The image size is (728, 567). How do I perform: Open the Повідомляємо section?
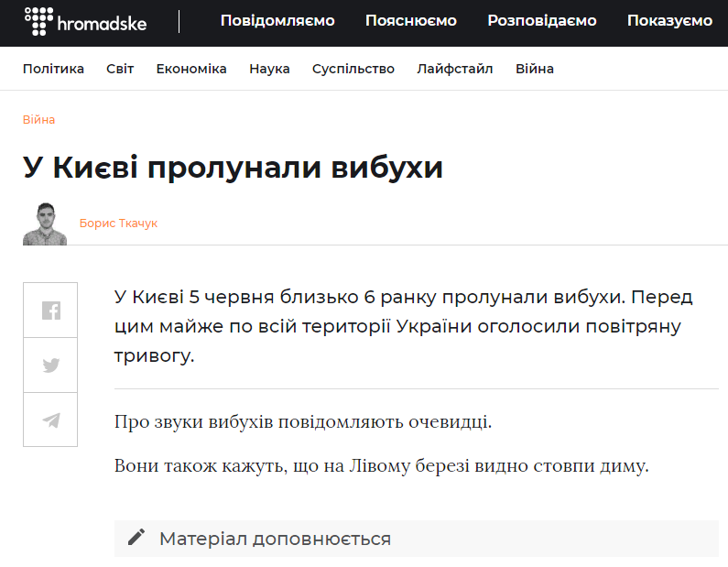[x=277, y=21]
